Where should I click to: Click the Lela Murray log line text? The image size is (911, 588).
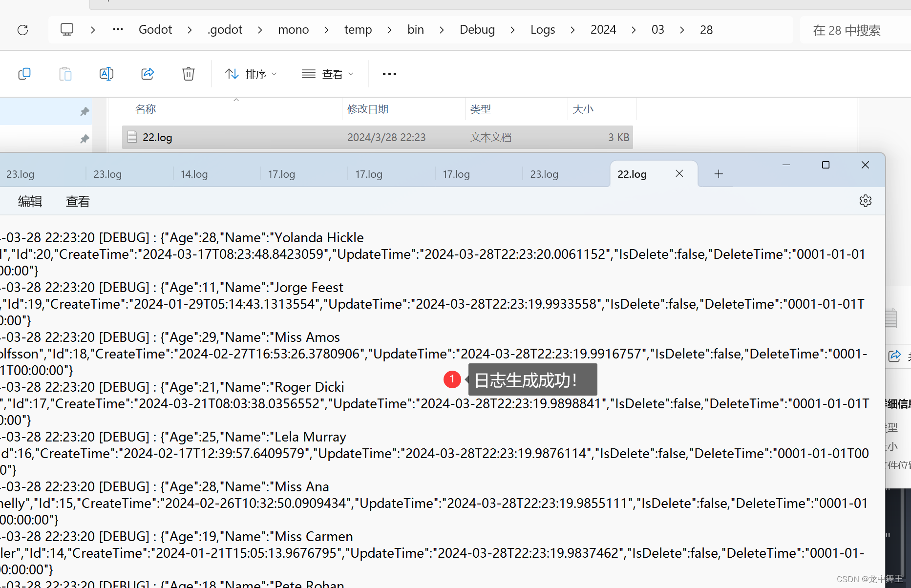pos(173,437)
